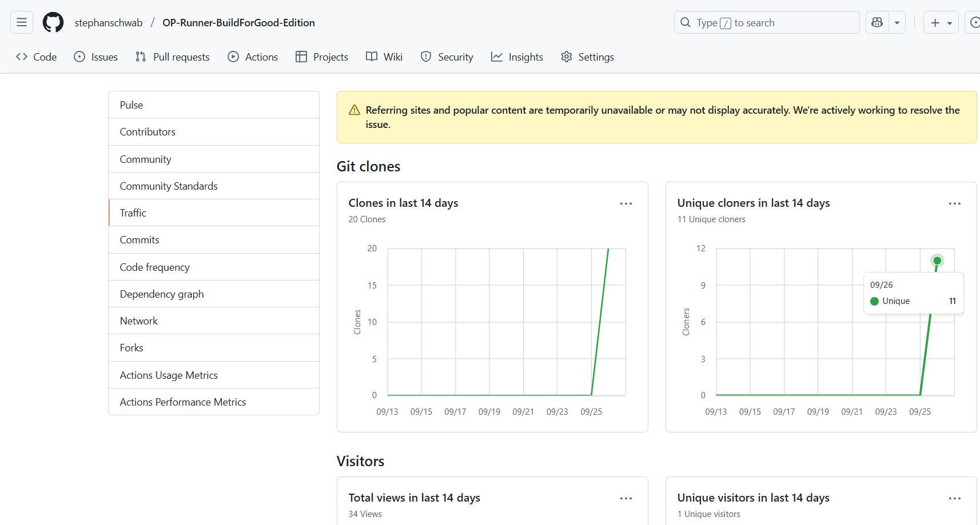The width and height of the screenshot is (980, 525).
Task: Open the Copilot chat icon
Action: coord(877,23)
